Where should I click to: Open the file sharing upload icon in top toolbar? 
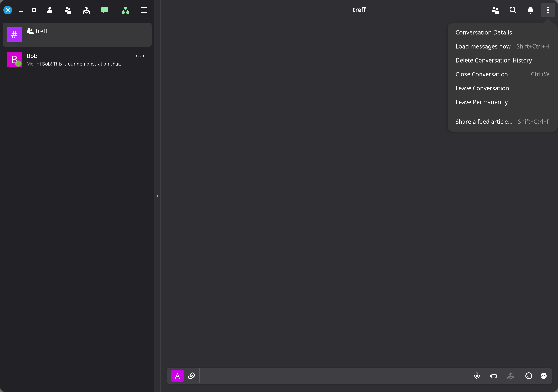(x=86, y=10)
